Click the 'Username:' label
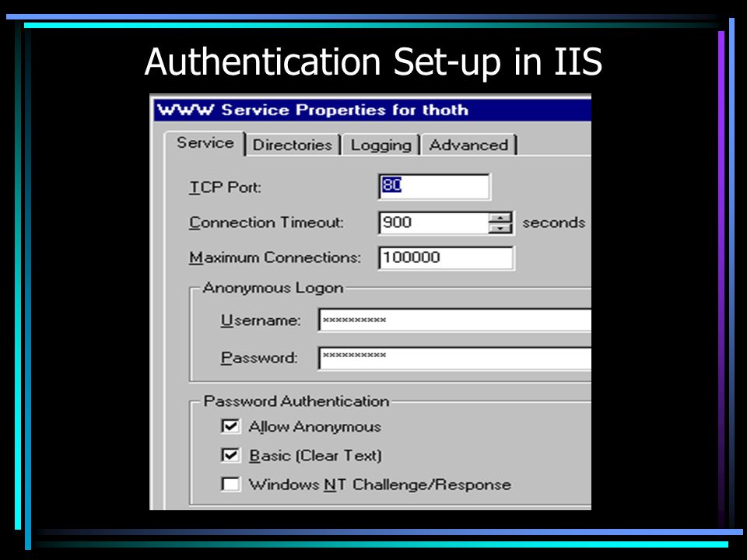This screenshot has height=560, width=747. [261, 320]
